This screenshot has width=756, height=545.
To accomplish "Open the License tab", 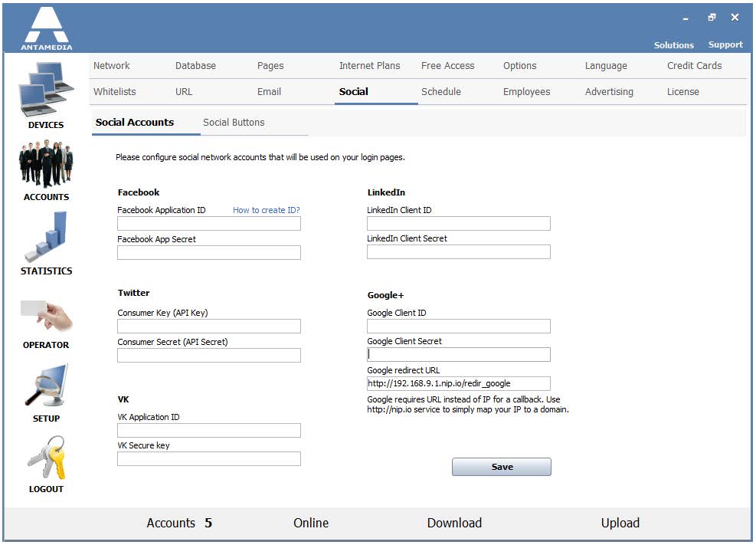I will click(682, 92).
